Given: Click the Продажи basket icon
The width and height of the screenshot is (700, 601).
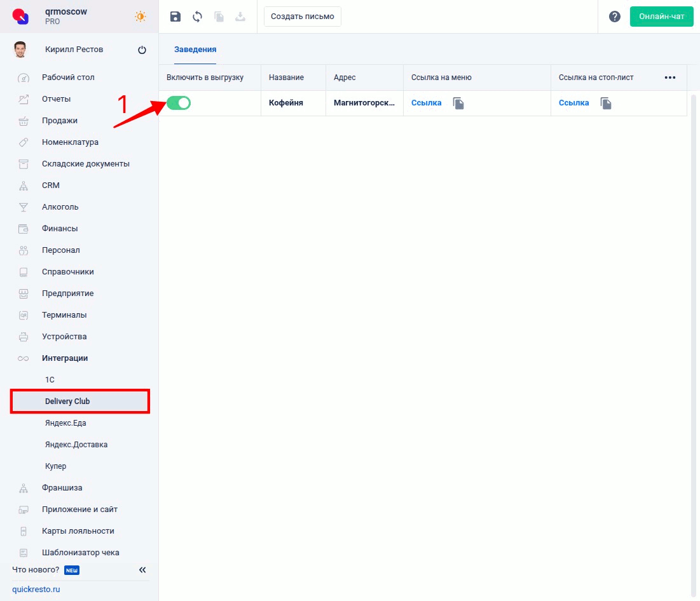Looking at the screenshot, I should (24, 121).
